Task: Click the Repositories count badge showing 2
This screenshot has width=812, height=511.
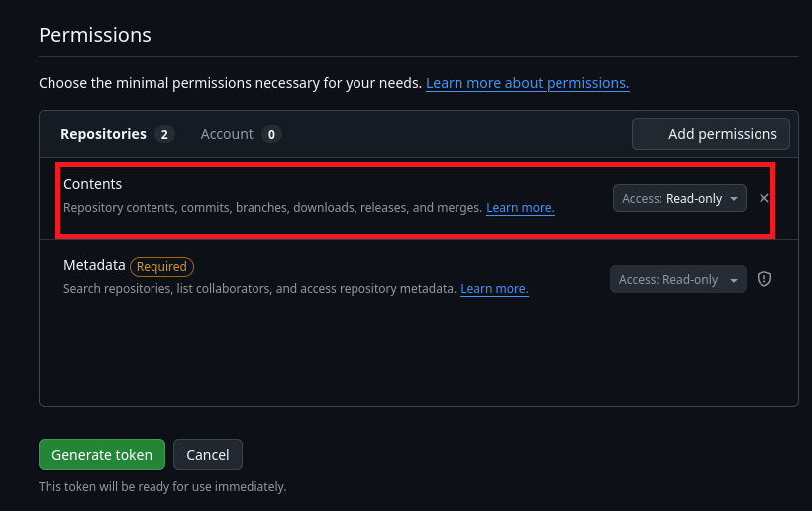Action: [164, 134]
